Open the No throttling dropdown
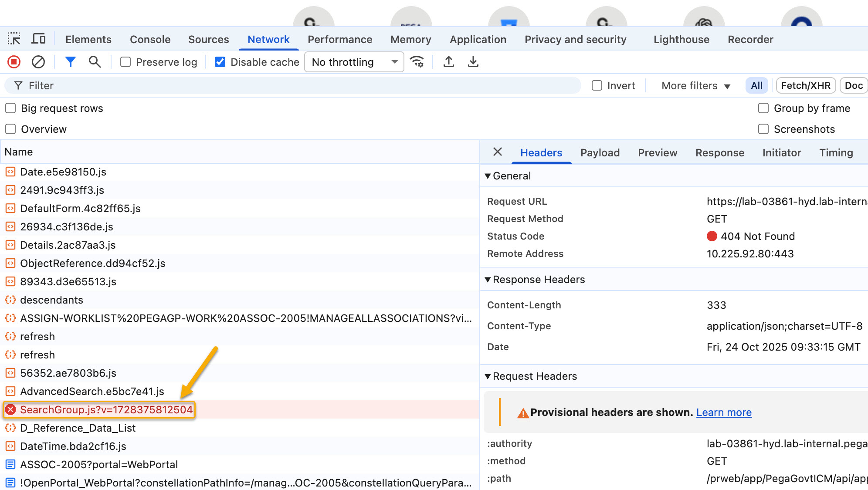This screenshot has width=868, height=490. click(x=354, y=62)
